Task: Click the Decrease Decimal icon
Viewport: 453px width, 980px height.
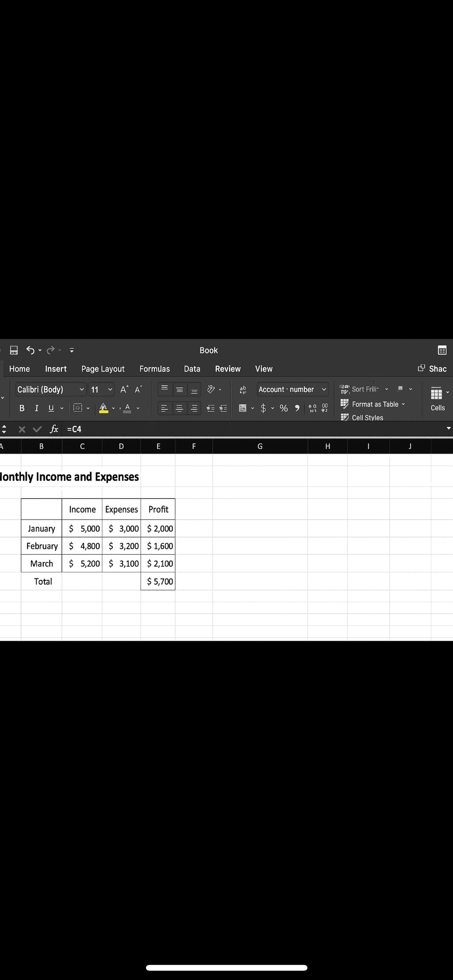Action: (x=324, y=408)
